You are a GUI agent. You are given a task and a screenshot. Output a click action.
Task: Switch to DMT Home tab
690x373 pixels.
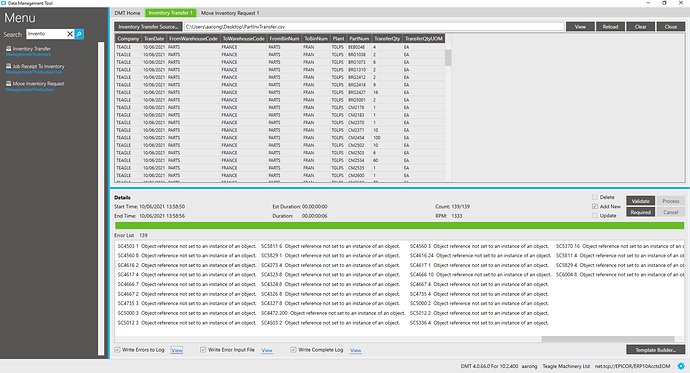pyautogui.click(x=127, y=13)
